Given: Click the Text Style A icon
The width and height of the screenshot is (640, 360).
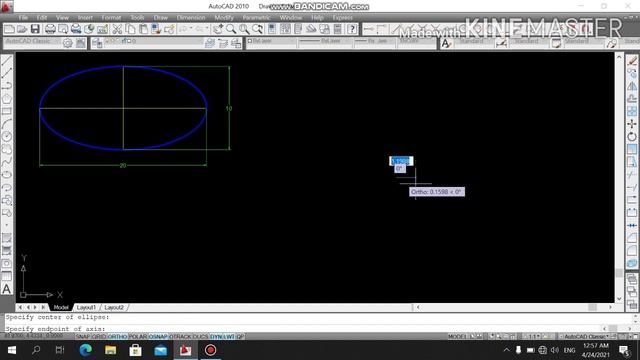Looking at the screenshot, I should tap(447, 43).
